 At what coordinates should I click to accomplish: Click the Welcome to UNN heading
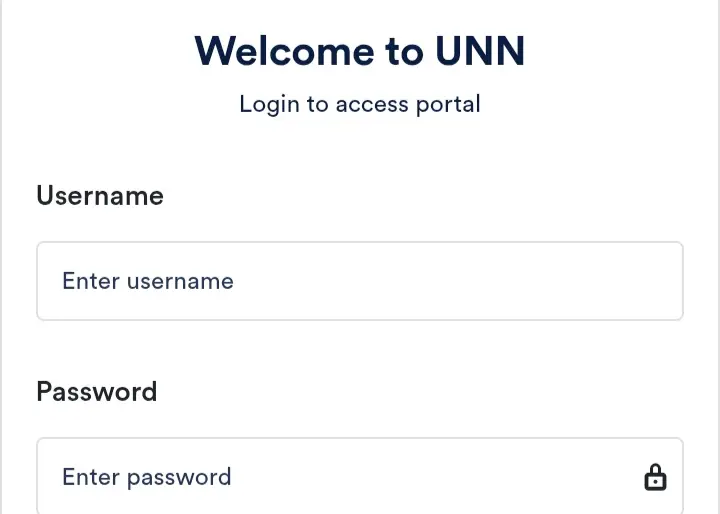[360, 51]
